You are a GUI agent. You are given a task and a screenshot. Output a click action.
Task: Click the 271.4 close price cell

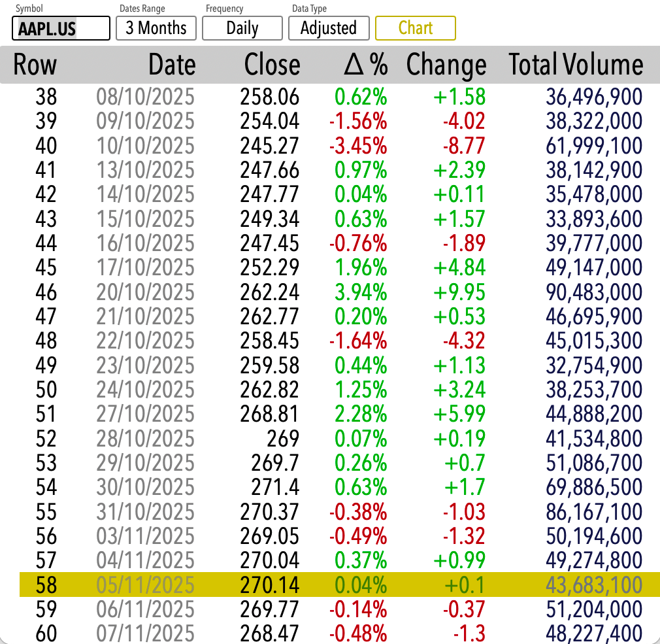(274, 487)
